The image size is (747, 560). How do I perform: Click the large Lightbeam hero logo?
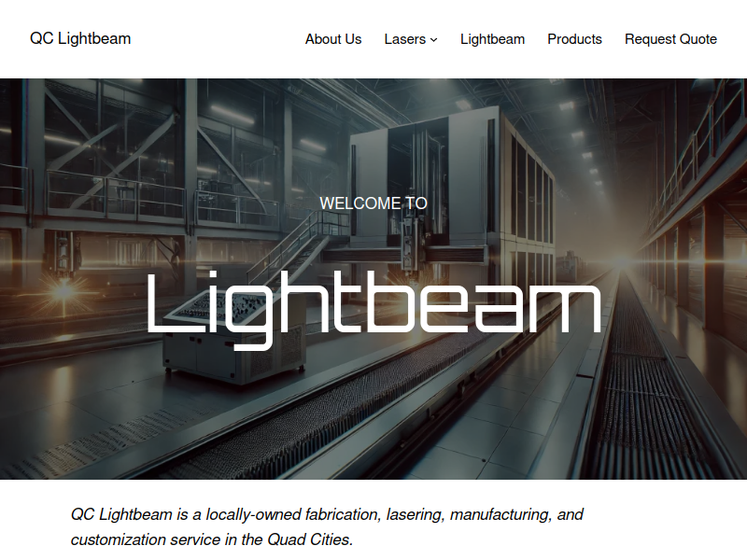pyautogui.click(x=373, y=310)
